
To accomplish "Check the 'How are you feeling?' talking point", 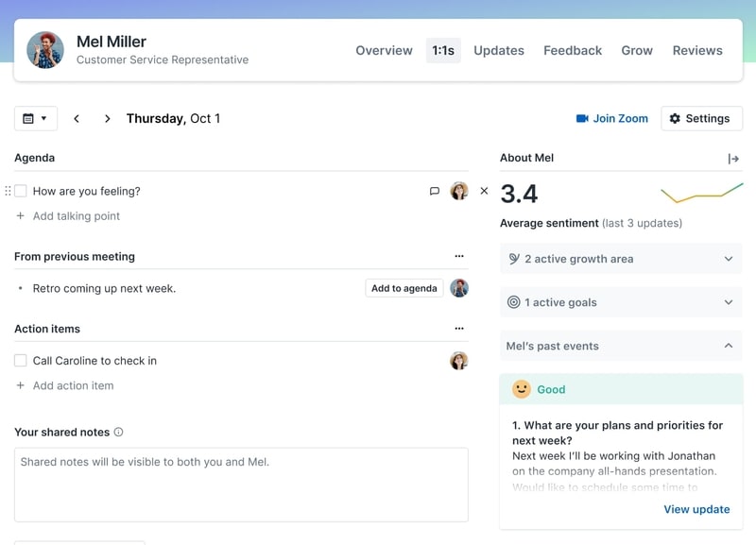I will click(22, 190).
